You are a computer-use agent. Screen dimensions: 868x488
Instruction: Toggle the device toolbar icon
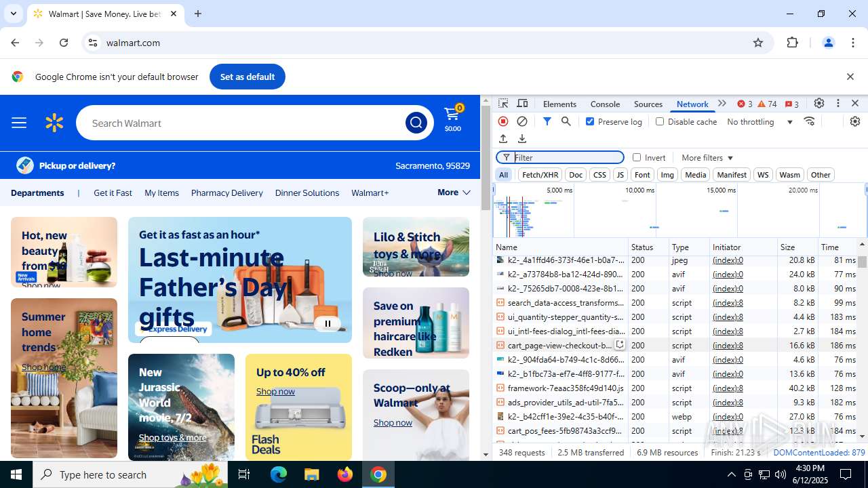pos(522,104)
